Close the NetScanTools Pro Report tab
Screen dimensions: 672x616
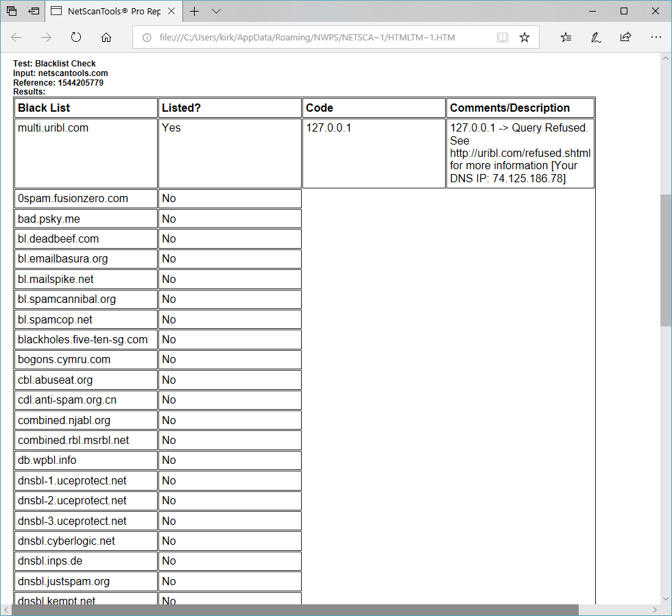tap(171, 11)
